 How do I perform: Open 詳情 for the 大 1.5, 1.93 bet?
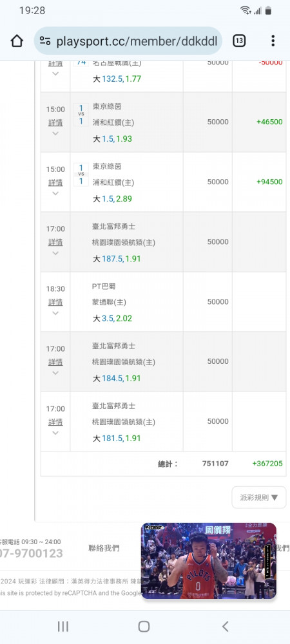pos(55,122)
